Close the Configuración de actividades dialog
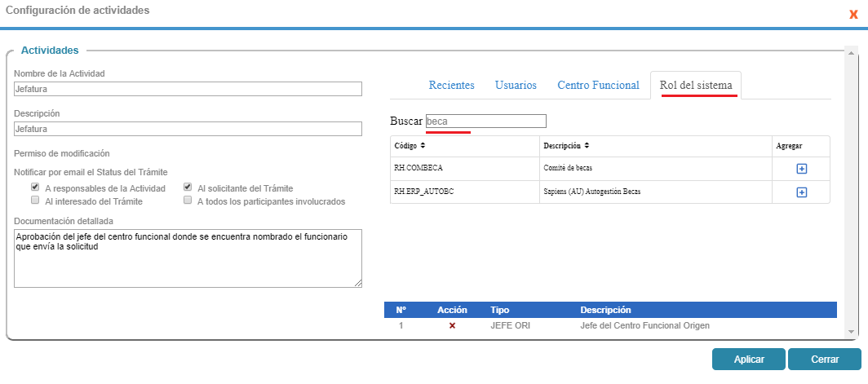Viewport: 868px width, 384px height. [853, 15]
